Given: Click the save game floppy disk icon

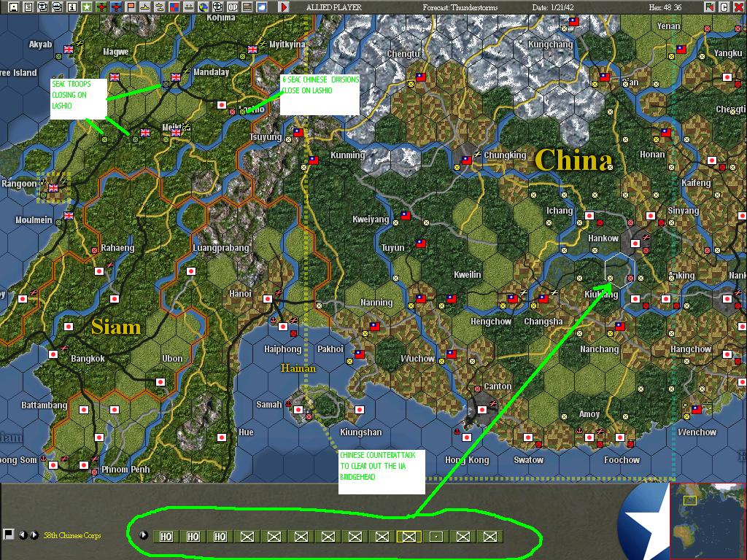Looking at the screenshot, I should [14, 7].
